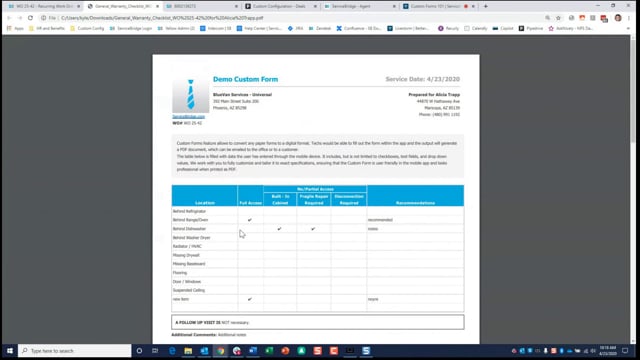The width and height of the screenshot is (640, 360).
Task: Open the taskbar clock and date
Action: (x=608, y=351)
